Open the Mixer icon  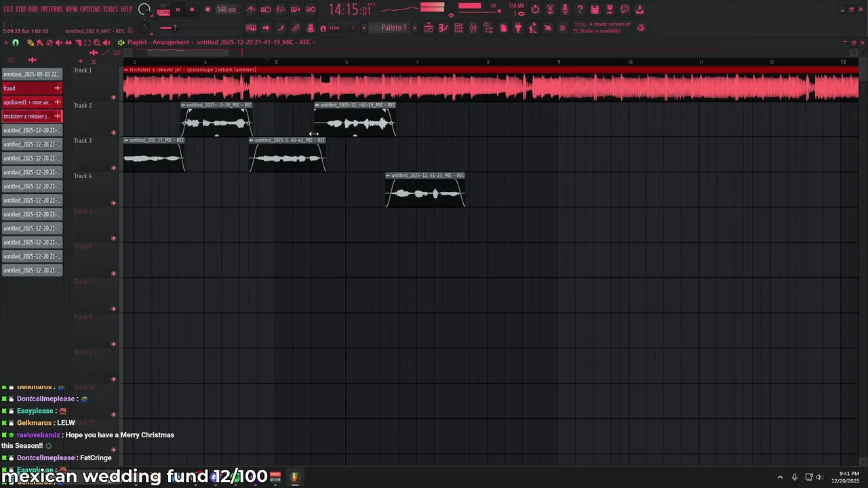coord(473,28)
